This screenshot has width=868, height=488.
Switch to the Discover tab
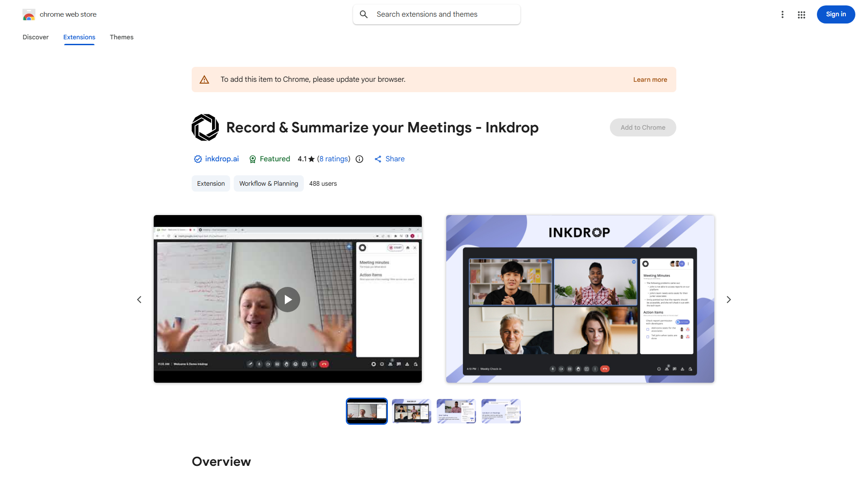point(35,37)
